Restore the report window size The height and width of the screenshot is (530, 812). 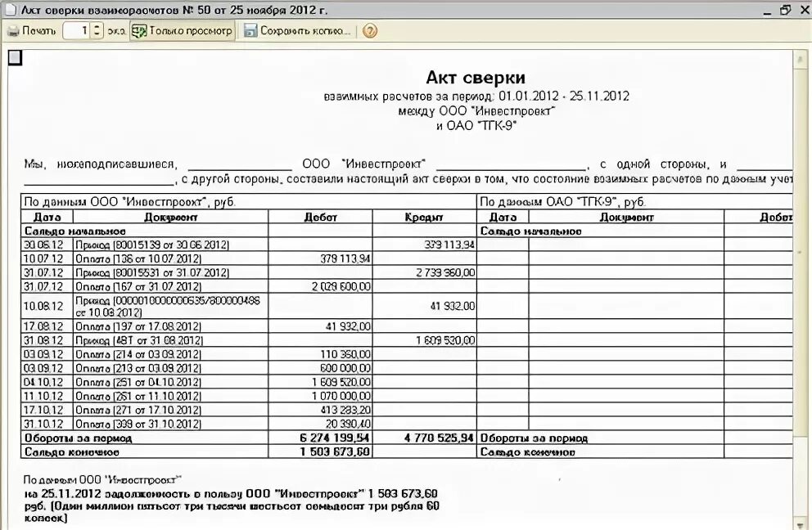coord(786,11)
